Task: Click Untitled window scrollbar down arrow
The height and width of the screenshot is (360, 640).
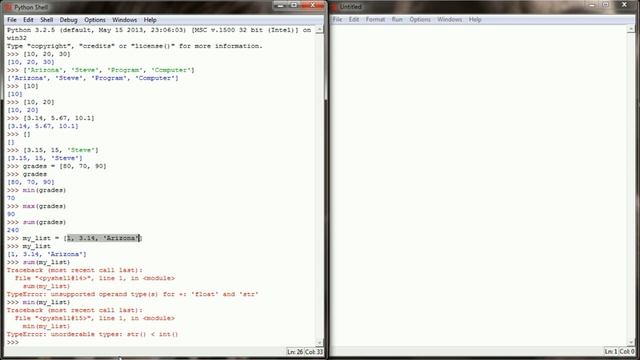Action: coord(631,343)
